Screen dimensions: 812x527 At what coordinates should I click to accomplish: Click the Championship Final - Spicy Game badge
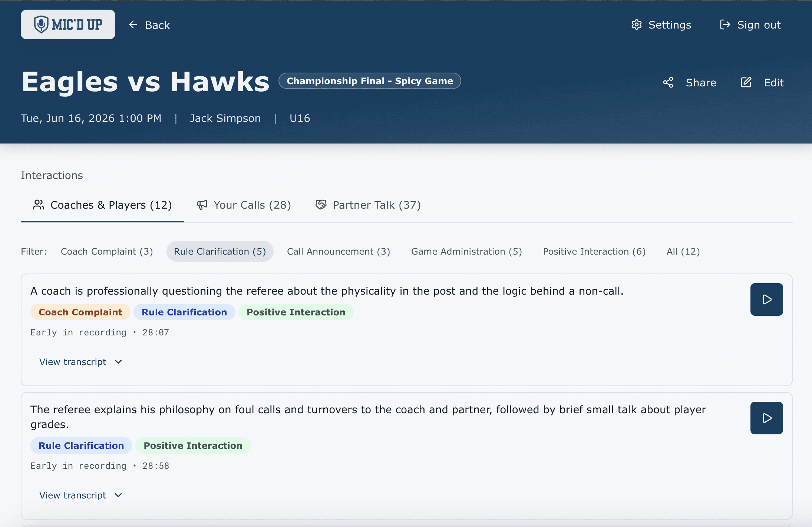coord(370,81)
